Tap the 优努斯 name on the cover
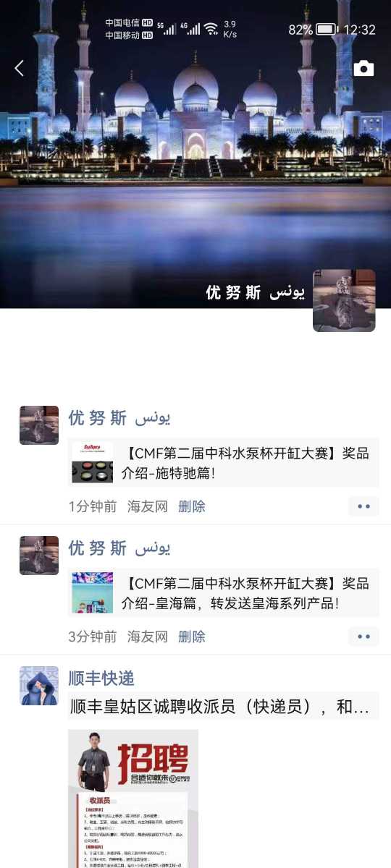This screenshot has height=868, width=391. pos(255,292)
